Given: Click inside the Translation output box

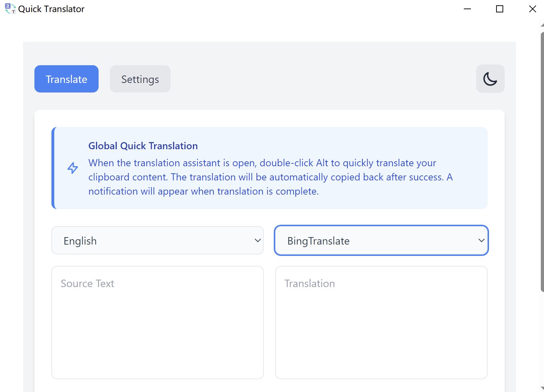Looking at the screenshot, I should click(x=381, y=323).
